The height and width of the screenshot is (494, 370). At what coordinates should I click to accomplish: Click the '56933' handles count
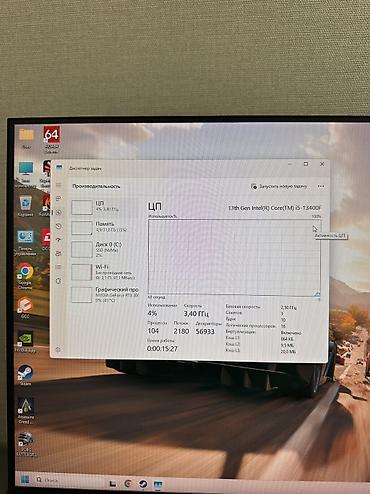click(205, 331)
